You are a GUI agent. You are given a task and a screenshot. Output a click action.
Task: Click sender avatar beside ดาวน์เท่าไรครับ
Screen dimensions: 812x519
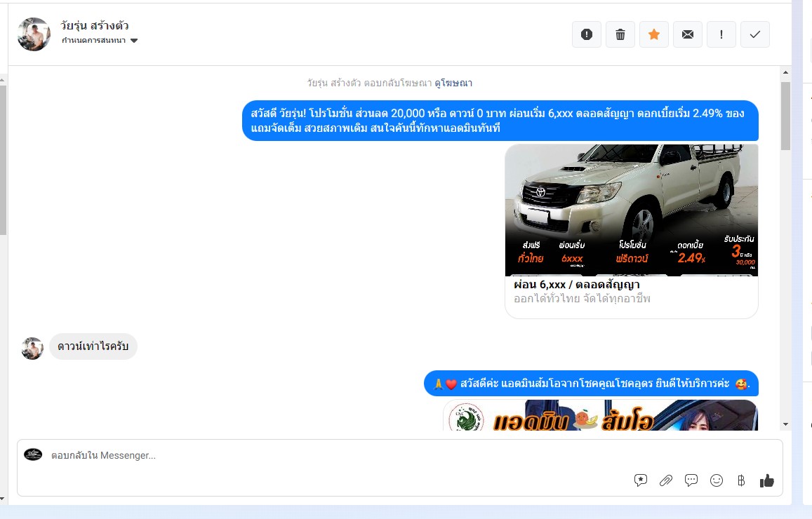click(32, 349)
